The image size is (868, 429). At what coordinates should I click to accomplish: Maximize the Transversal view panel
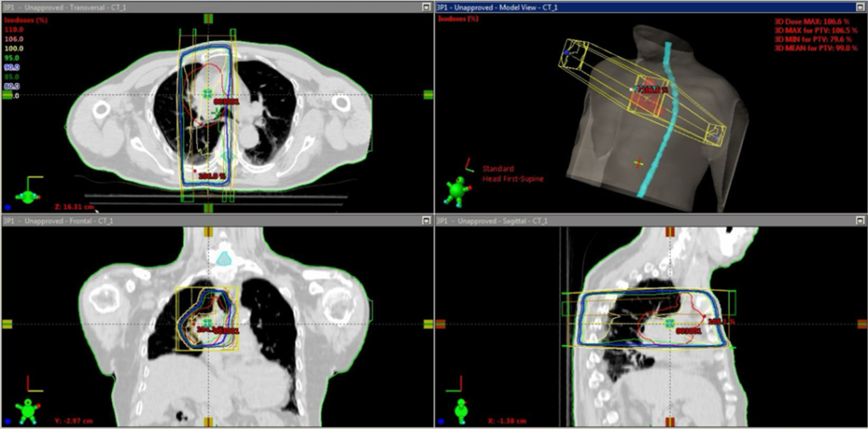pyautogui.click(x=426, y=7)
